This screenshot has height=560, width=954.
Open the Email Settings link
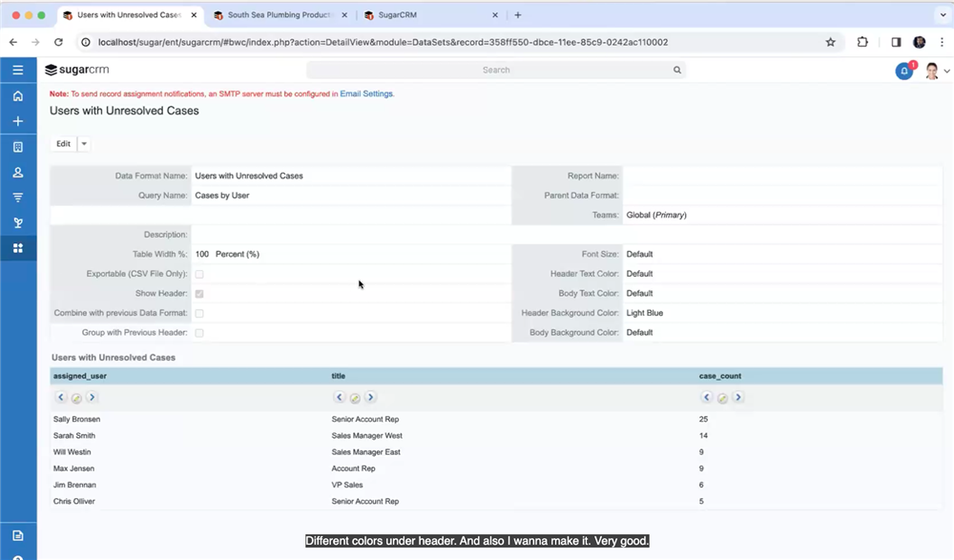tap(366, 93)
